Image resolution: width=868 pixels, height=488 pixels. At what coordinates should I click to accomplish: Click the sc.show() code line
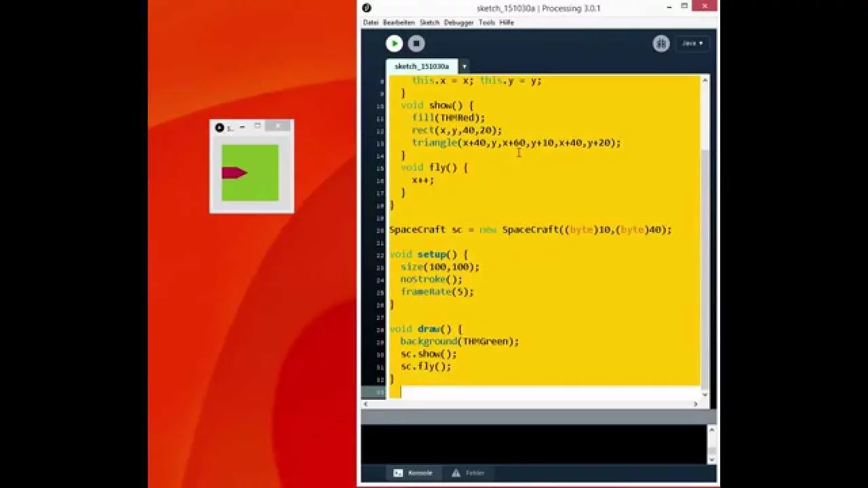point(429,354)
